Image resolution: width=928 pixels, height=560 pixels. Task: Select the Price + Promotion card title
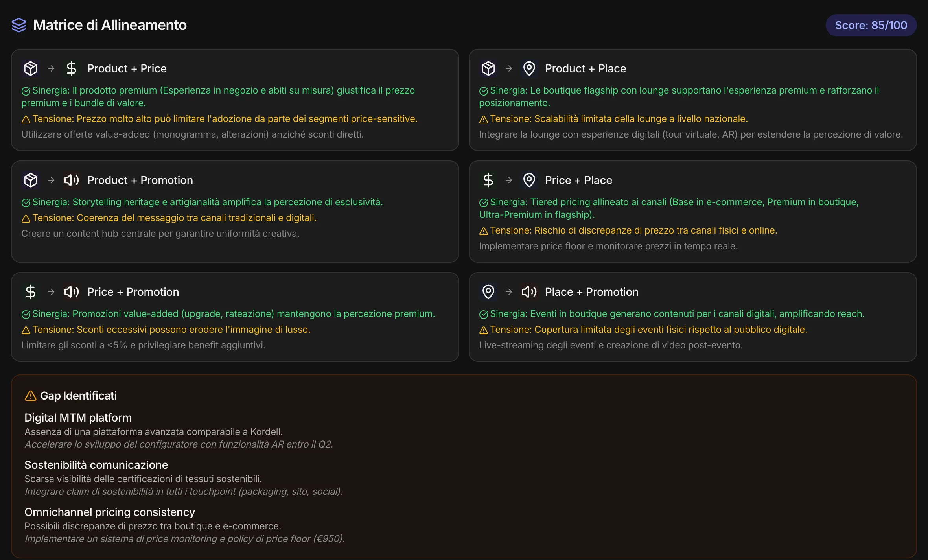click(133, 292)
